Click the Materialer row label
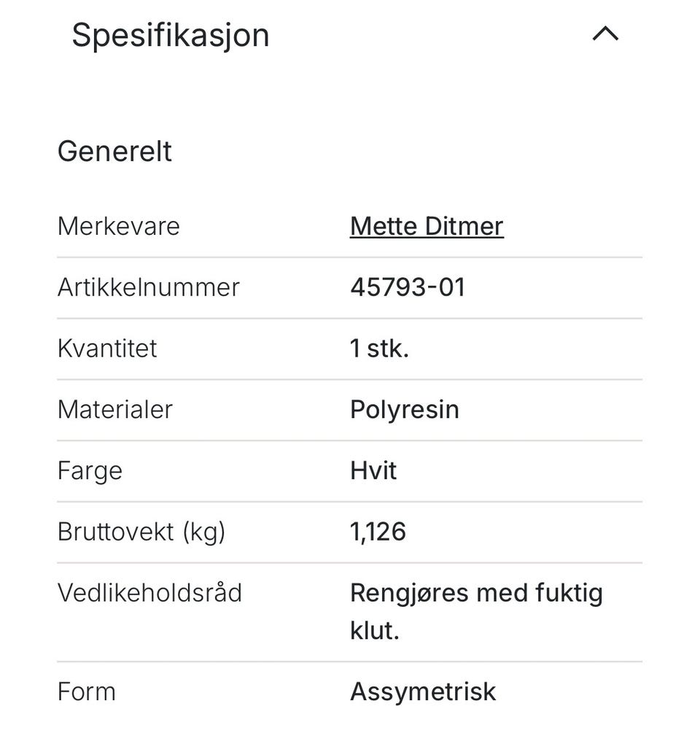Viewport: 700px width, 744px height. (x=114, y=410)
